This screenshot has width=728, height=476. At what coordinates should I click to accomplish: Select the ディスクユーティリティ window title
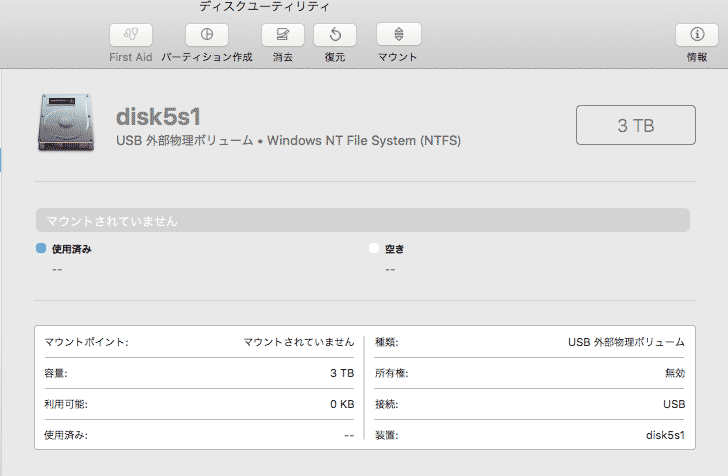264,7
